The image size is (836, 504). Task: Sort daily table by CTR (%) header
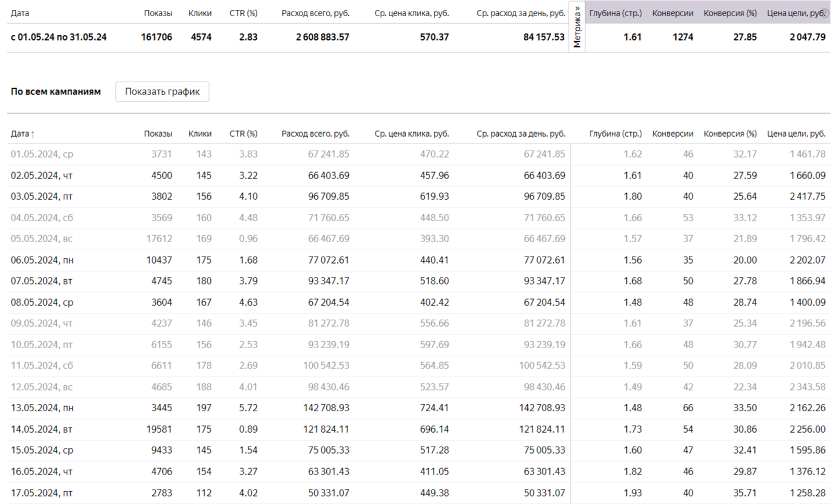click(243, 133)
